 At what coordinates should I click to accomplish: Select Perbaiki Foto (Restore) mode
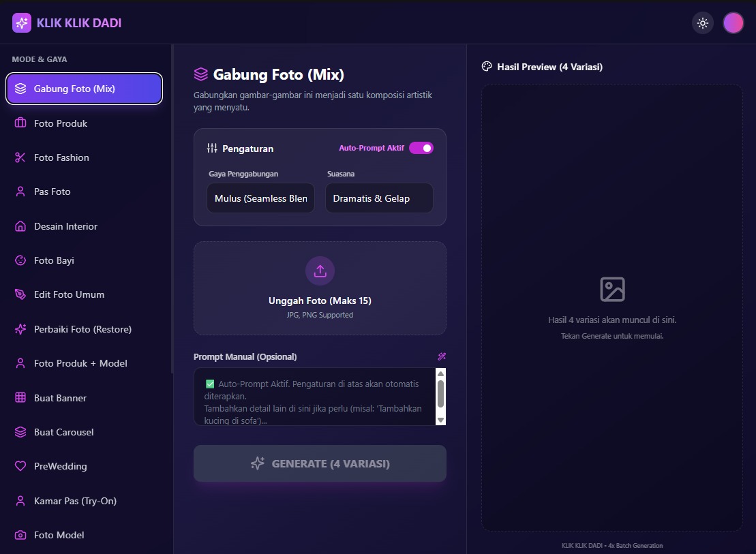(82, 329)
